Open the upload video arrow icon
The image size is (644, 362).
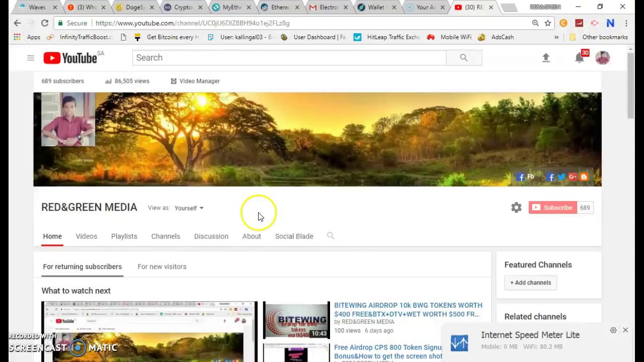[546, 58]
